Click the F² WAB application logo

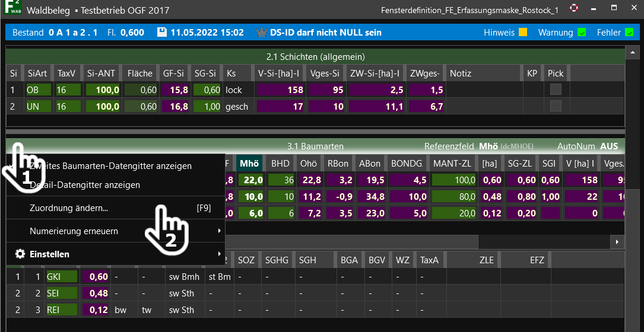tap(11, 10)
